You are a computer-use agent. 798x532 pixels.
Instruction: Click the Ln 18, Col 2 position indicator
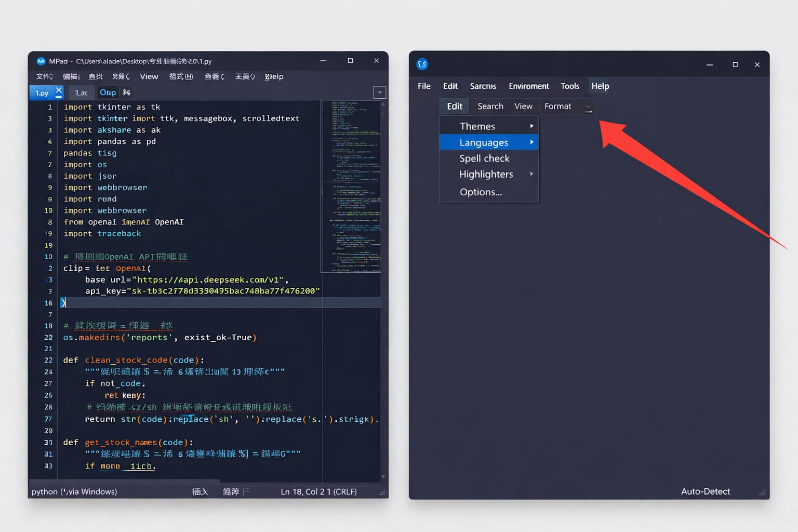318,491
